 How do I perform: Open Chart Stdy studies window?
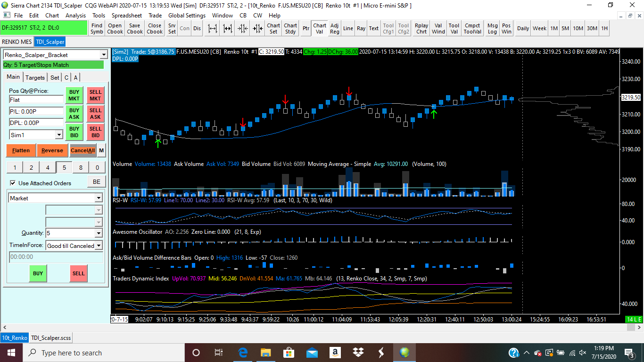click(290, 28)
